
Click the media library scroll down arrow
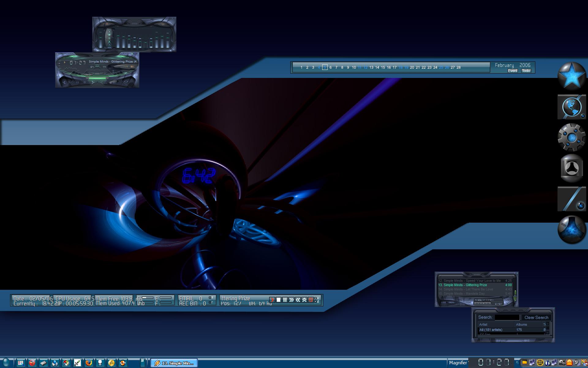click(548, 333)
